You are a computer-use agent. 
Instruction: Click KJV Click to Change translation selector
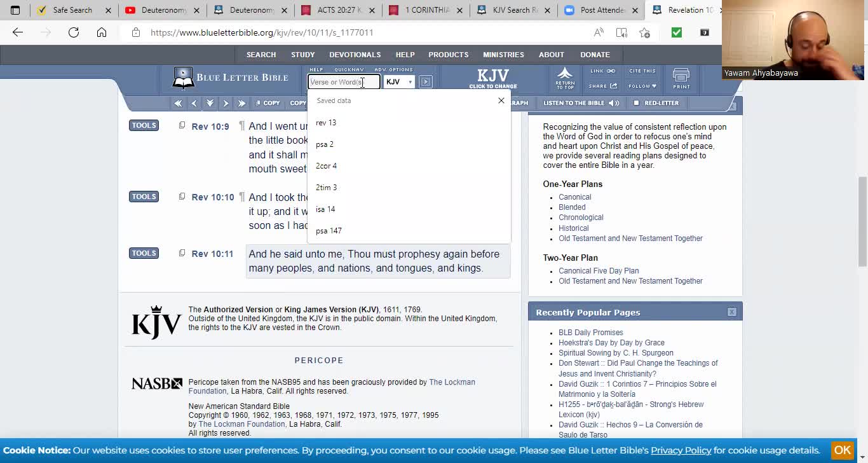click(x=493, y=79)
